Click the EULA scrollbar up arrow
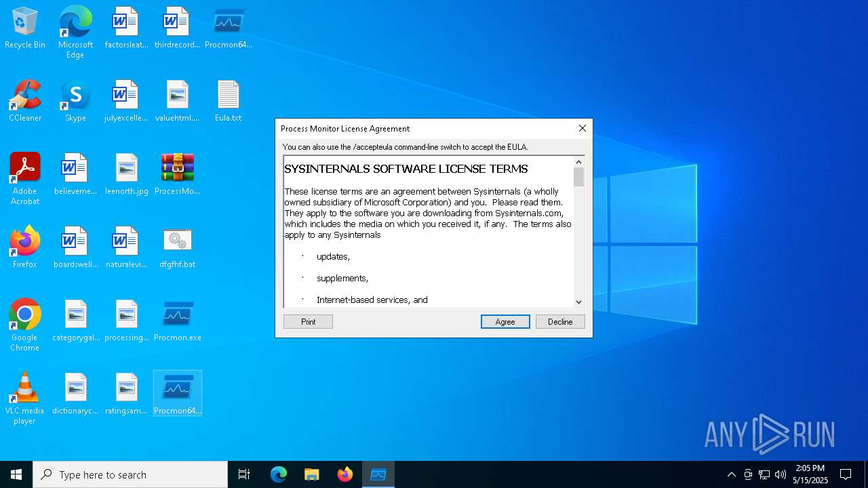The image size is (868, 488). [x=578, y=162]
